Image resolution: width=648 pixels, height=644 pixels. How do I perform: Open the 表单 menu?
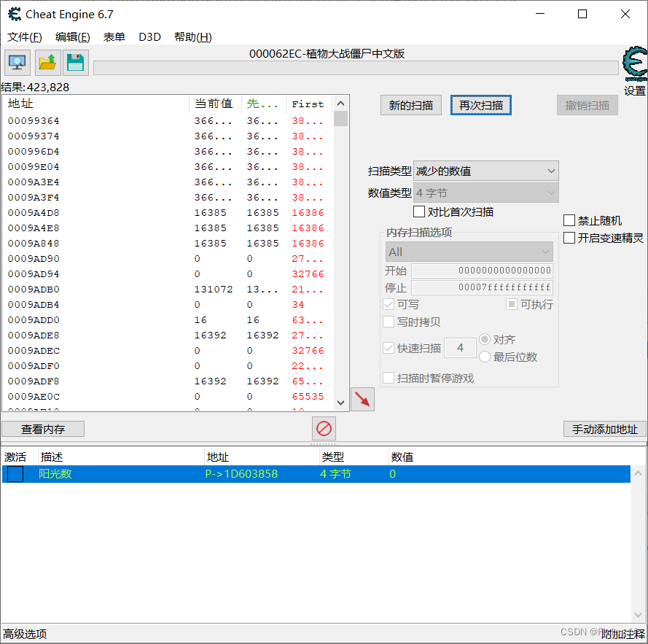pos(114,37)
